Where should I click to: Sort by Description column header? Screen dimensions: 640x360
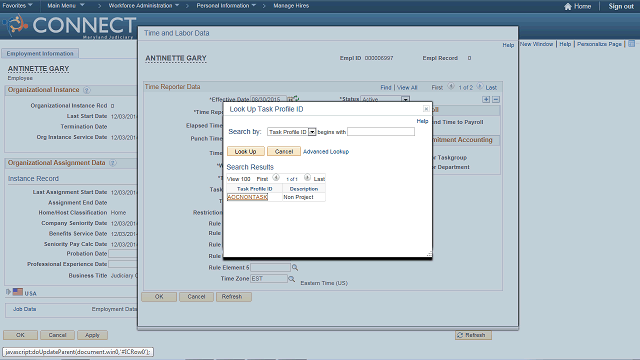[304, 189]
